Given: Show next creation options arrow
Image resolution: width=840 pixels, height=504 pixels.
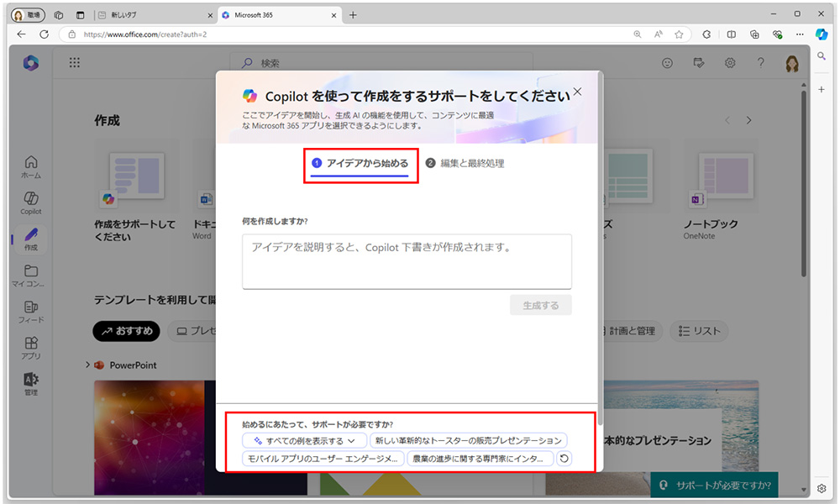Looking at the screenshot, I should point(749,120).
